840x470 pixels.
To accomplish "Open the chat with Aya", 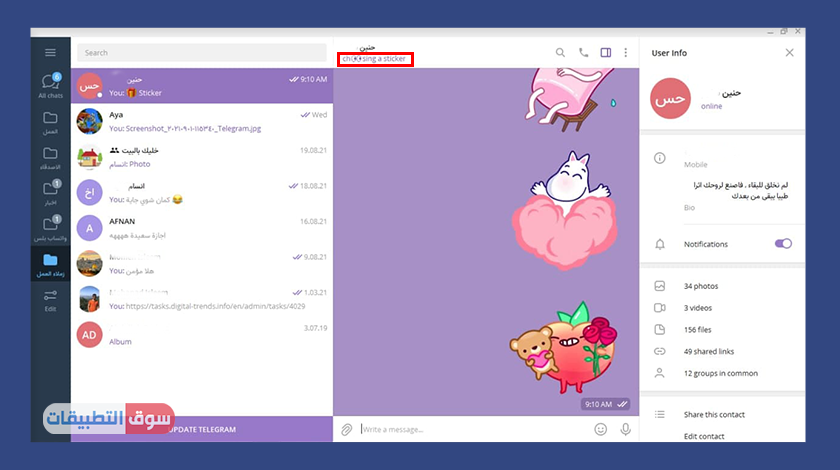I will (x=202, y=122).
